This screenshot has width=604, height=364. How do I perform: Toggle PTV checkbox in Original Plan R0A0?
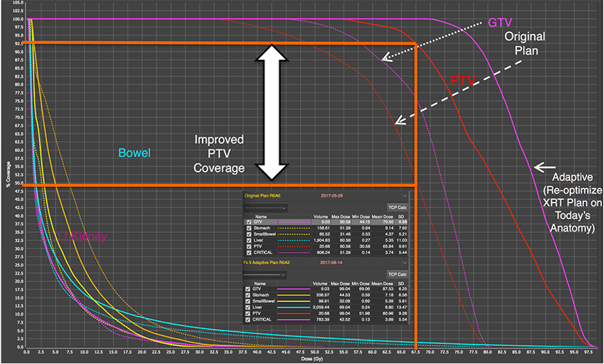[x=249, y=247]
